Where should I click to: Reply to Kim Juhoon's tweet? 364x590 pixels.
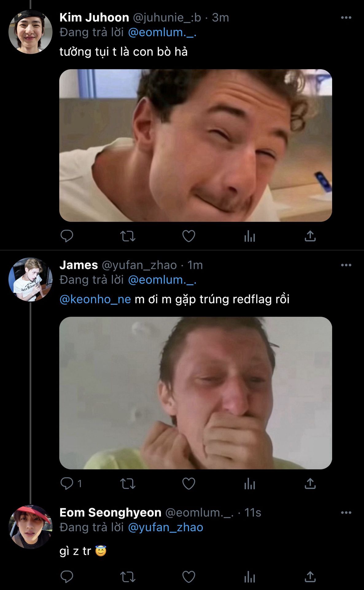[67, 236]
